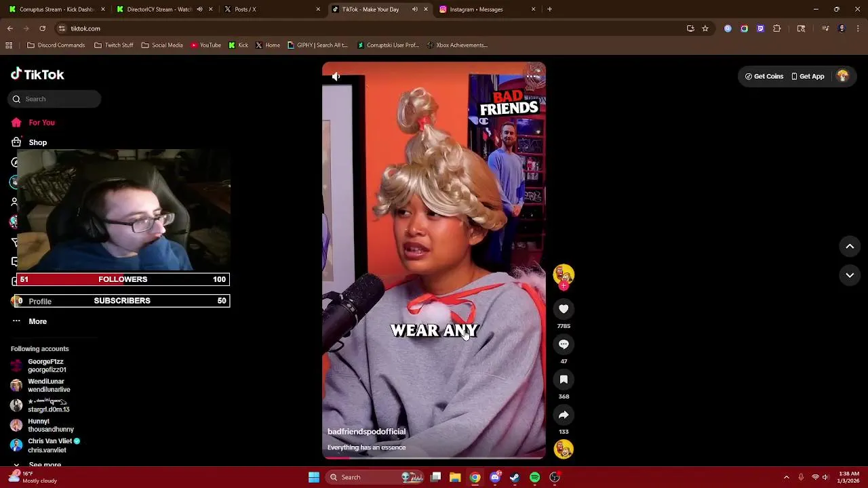Click the video progress bar

coord(434,458)
